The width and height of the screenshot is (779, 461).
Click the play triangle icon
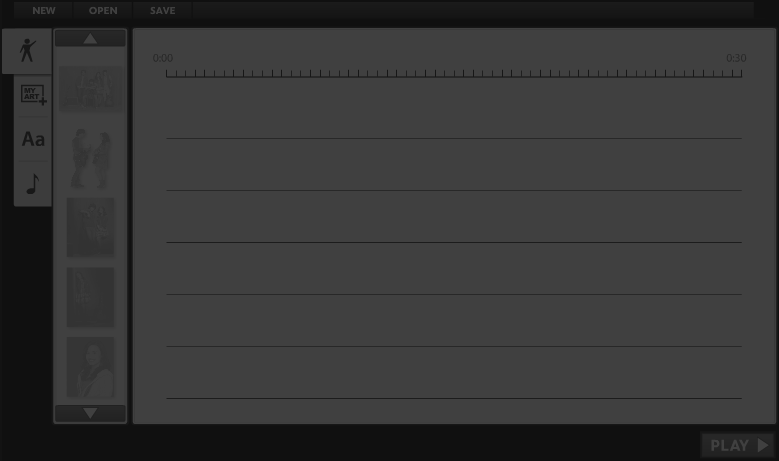click(x=763, y=445)
